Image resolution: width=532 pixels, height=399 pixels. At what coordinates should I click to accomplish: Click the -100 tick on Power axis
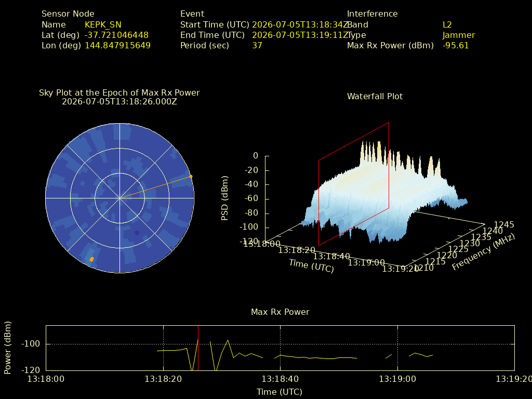[31, 344]
